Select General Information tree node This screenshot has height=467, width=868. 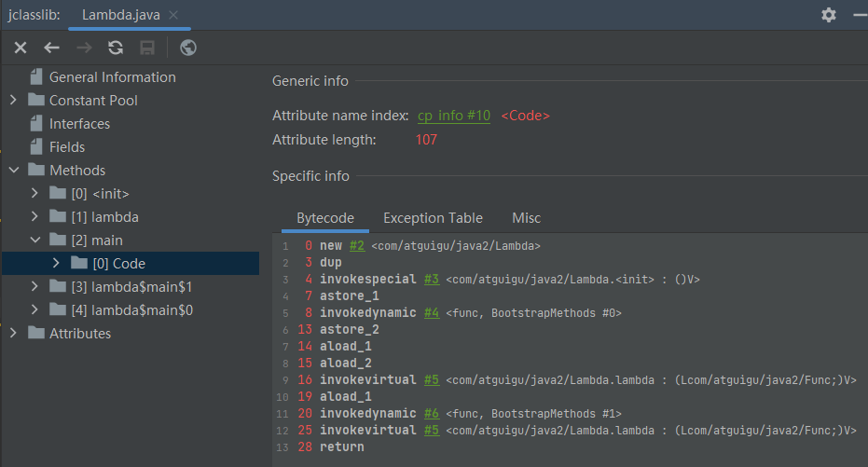pyautogui.click(x=113, y=77)
